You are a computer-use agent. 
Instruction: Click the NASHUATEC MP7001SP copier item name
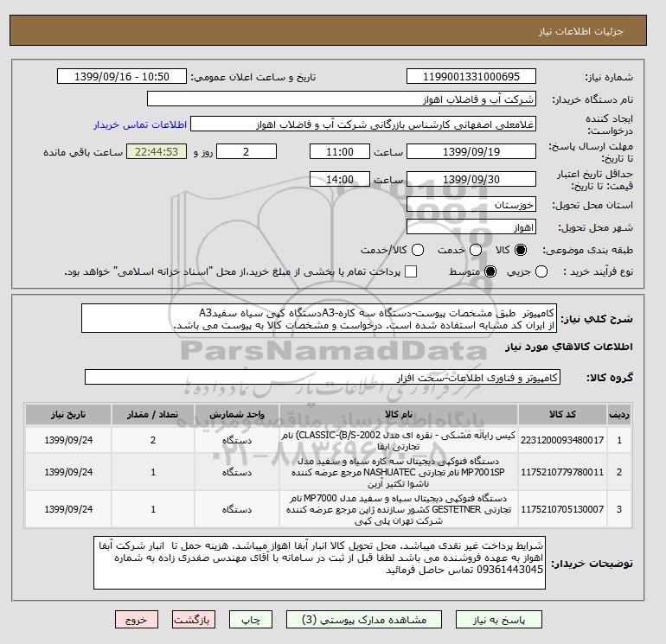(399, 472)
